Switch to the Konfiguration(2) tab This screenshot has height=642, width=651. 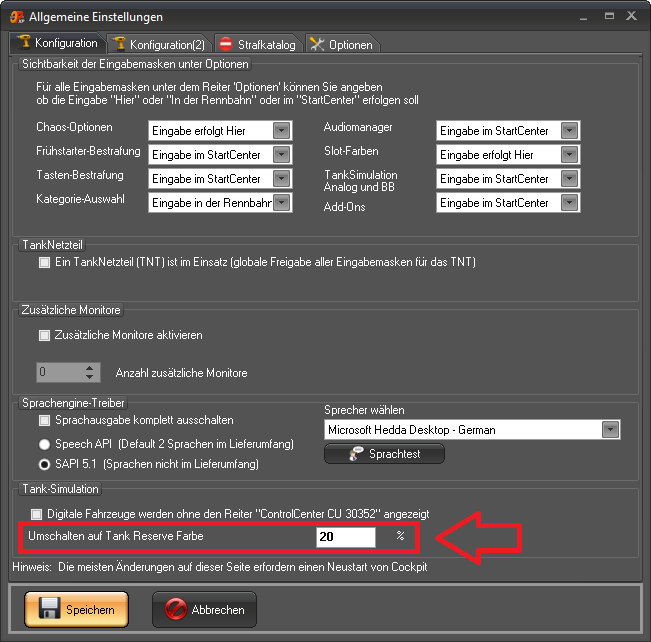pyautogui.click(x=160, y=44)
